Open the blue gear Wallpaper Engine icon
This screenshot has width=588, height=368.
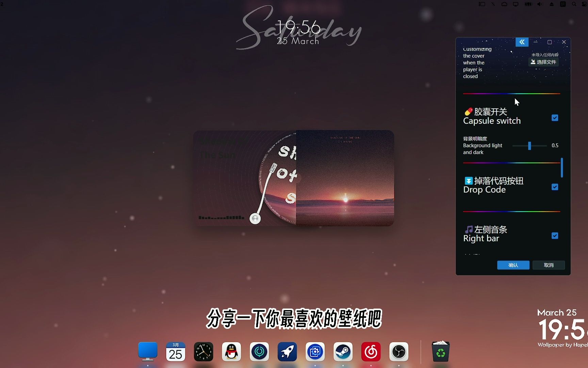pyautogui.click(x=315, y=352)
